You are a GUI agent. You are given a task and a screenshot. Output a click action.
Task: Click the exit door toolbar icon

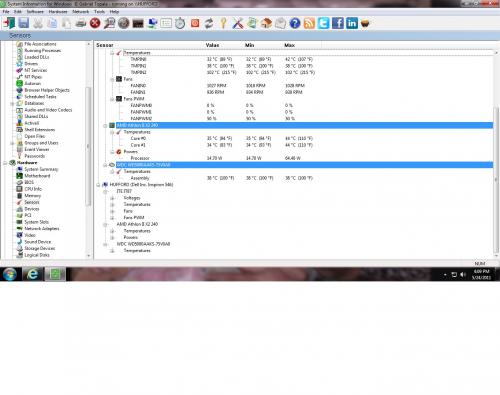pos(9,23)
